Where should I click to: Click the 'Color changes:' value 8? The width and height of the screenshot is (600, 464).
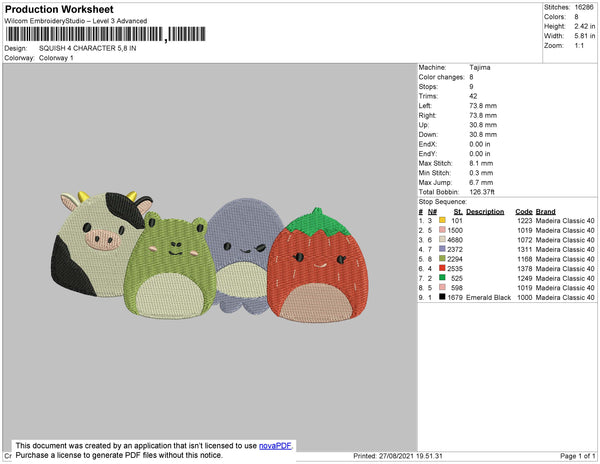pos(471,77)
